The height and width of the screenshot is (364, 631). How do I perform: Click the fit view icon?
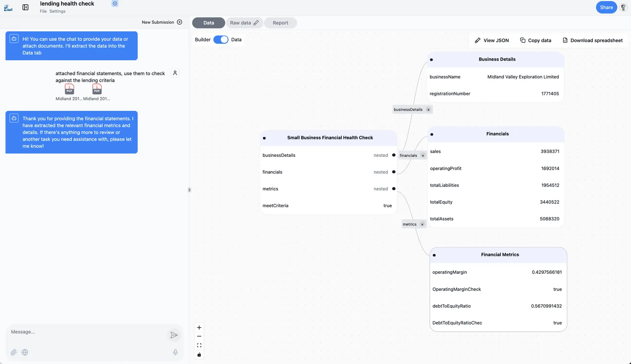(199, 345)
